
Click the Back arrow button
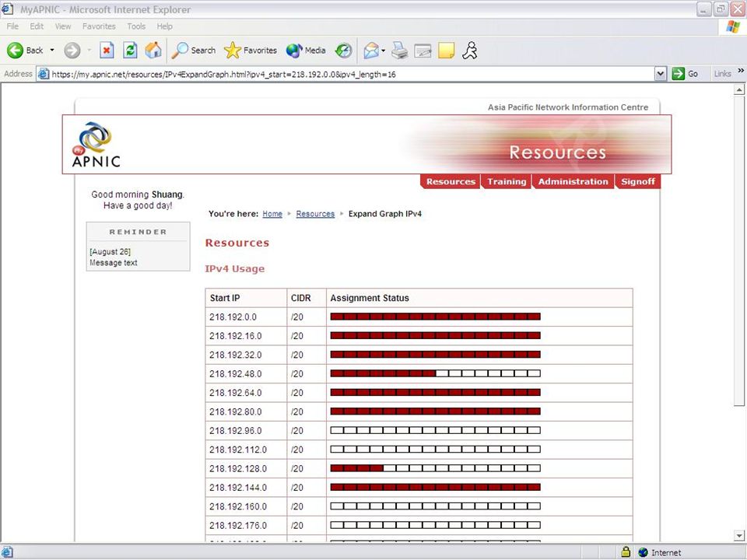click(25, 51)
